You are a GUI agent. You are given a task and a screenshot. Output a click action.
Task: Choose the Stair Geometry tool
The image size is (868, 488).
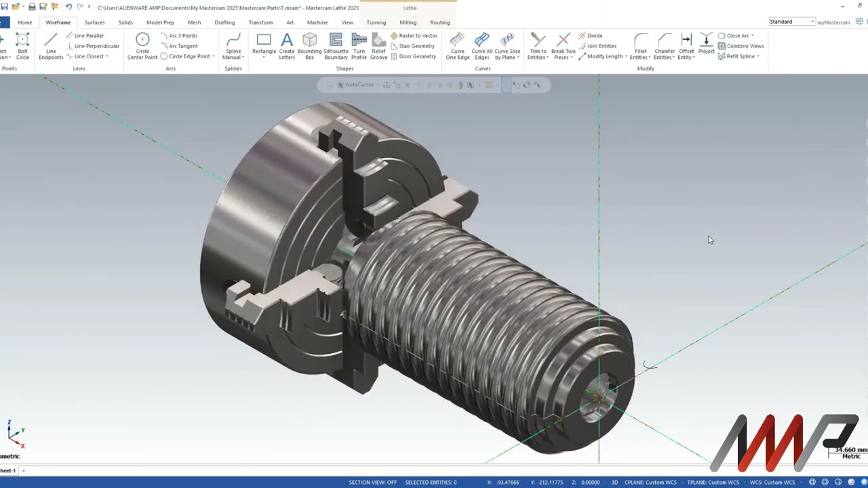coord(412,46)
